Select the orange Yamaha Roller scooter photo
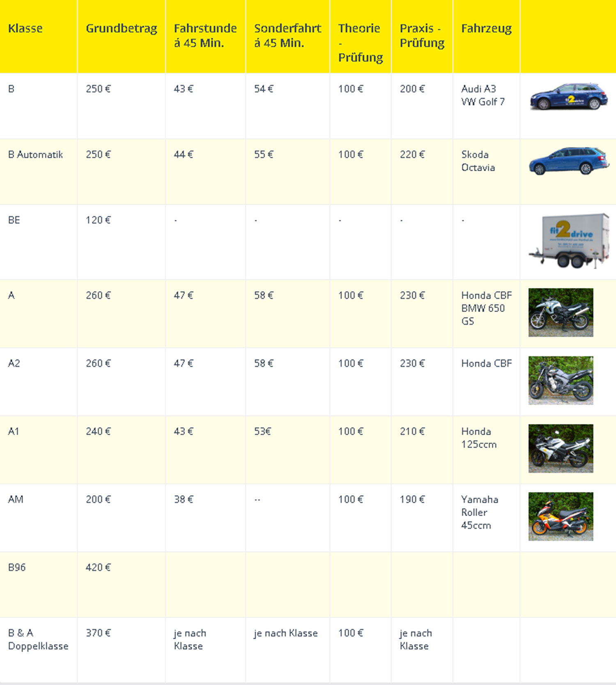The width and height of the screenshot is (616, 685). (x=561, y=517)
